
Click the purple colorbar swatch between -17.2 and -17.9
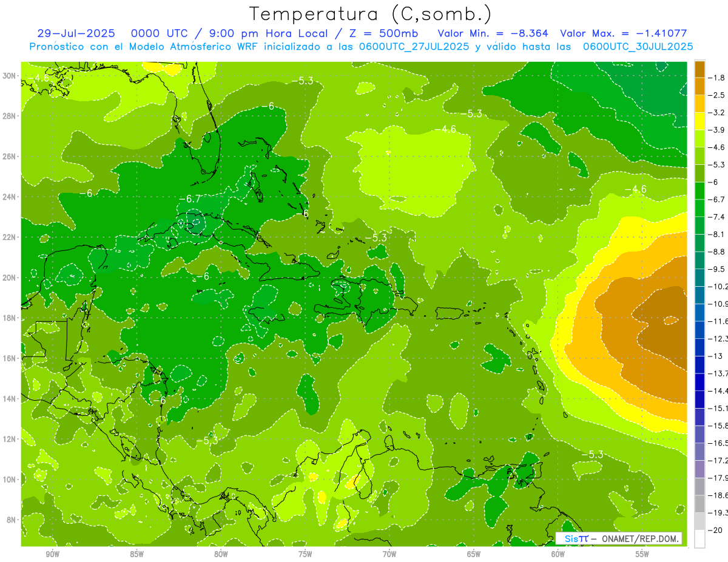click(x=699, y=469)
